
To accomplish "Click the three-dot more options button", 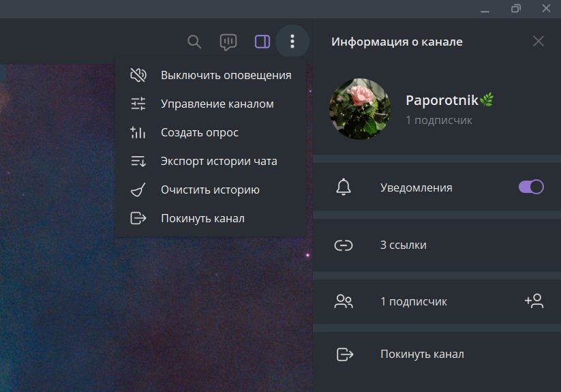I will [292, 42].
